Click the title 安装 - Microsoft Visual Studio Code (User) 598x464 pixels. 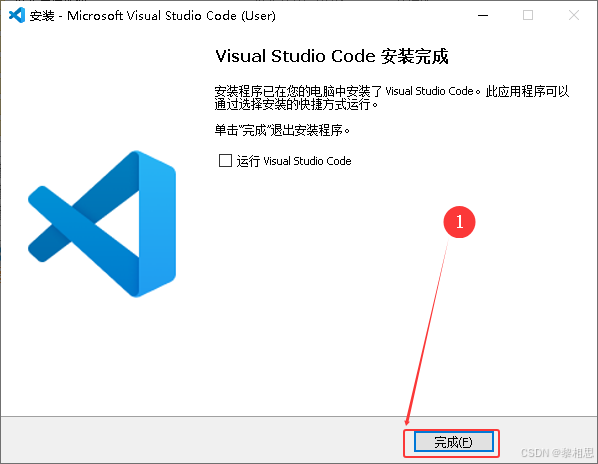(153, 16)
